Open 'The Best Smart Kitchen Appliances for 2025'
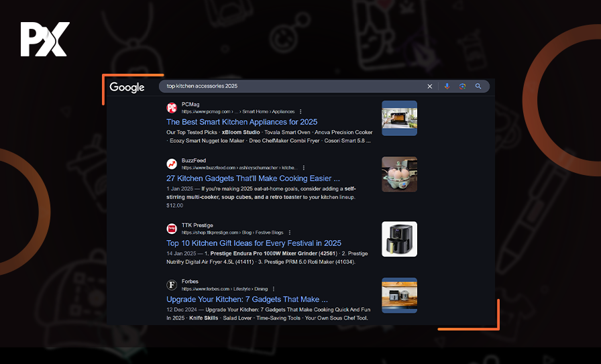The height and width of the screenshot is (364, 601). click(241, 122)
